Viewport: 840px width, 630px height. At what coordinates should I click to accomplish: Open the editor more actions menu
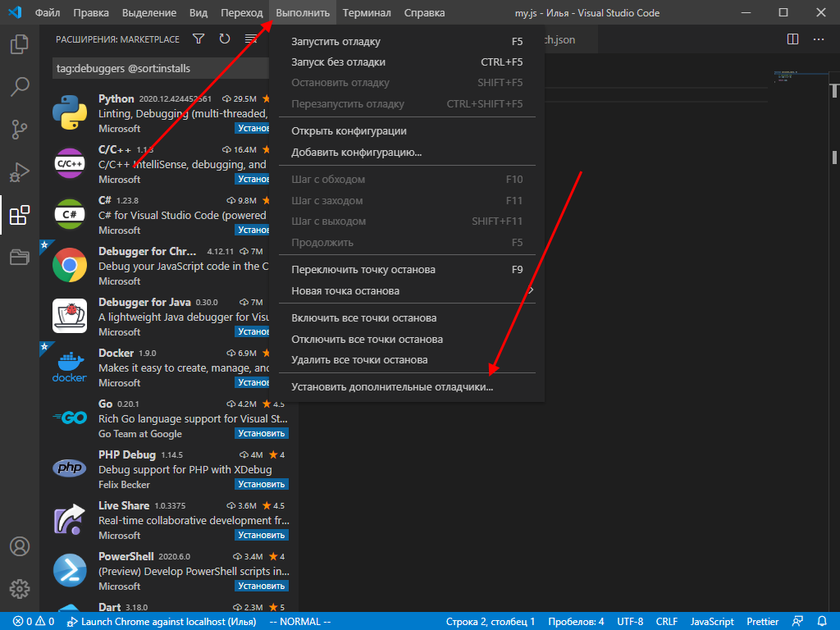[818, 39]
